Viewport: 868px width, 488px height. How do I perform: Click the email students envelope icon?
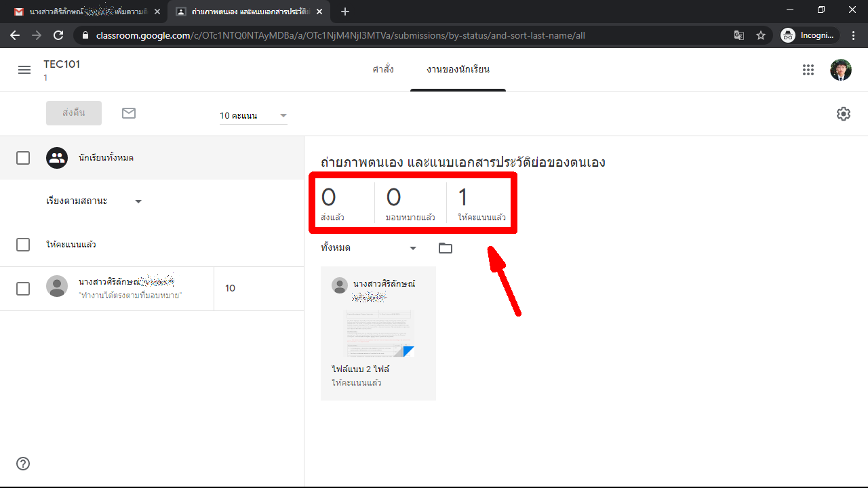coord(129,113)
